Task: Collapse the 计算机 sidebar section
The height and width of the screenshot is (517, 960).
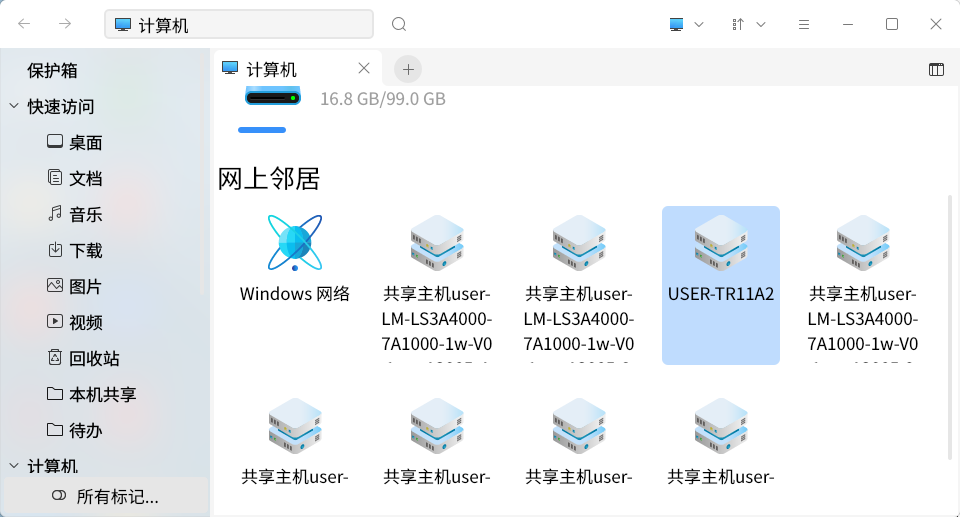Action: point(14,466)
